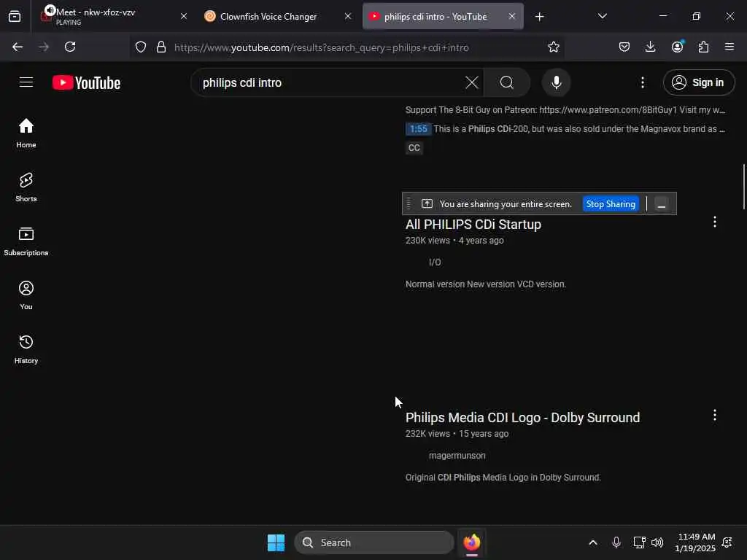Viewport: 747px width, 560px height.
Task: Open the magermunson channel page
Action: 457,456
